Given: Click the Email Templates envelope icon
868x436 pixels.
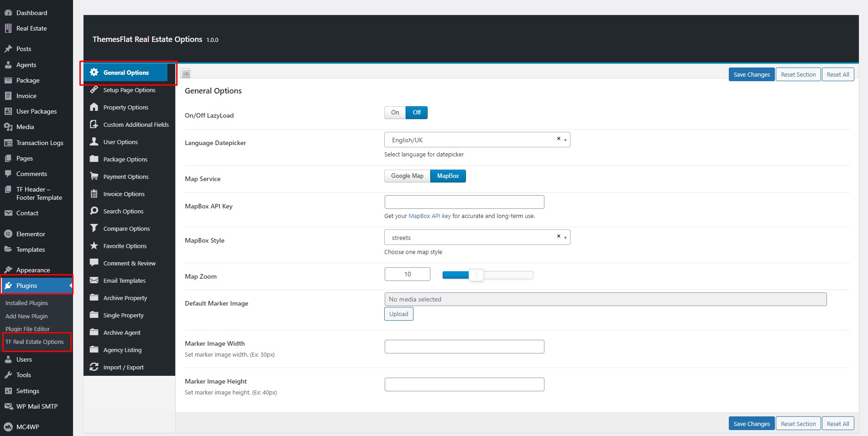Looking at the screenshot, I should [94, 280].
